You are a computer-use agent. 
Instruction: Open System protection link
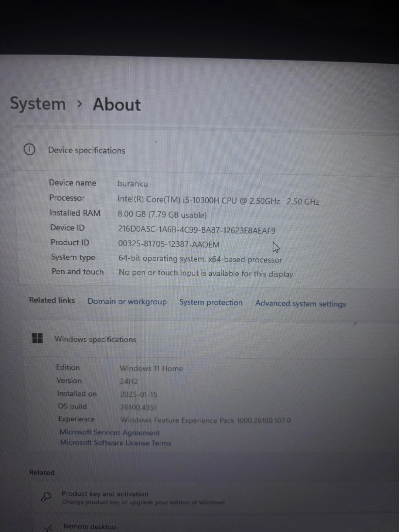[211, 302]
